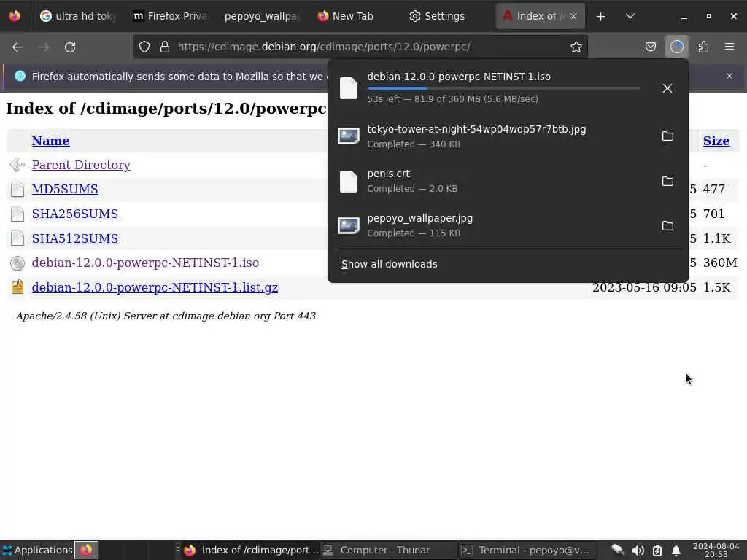Sort listing by Name column
This screenshot has height=560, width=747.
point(50,141)
